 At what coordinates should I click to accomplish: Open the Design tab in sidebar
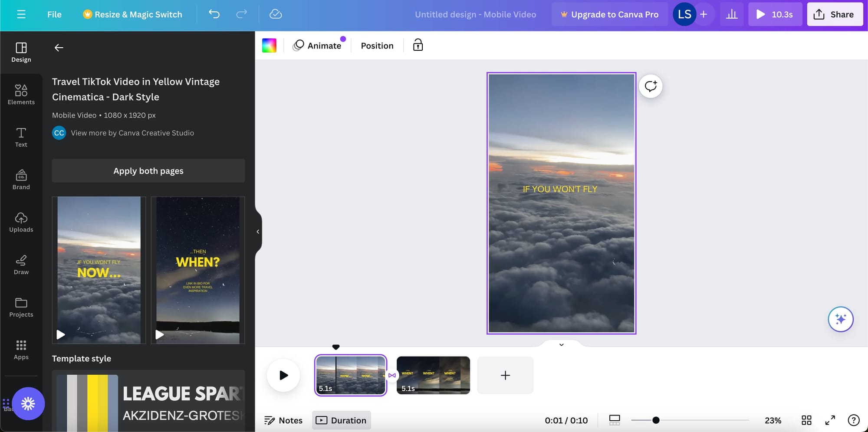click(21, 52)
